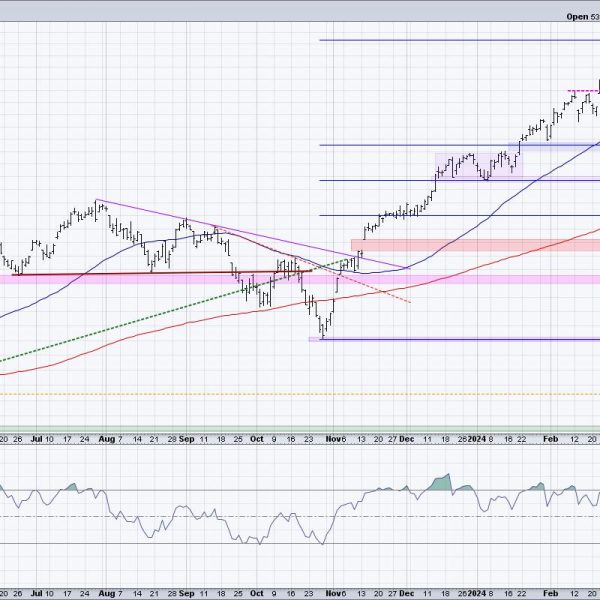Click Feb on the bottom indicator date axis

(551, 593)
